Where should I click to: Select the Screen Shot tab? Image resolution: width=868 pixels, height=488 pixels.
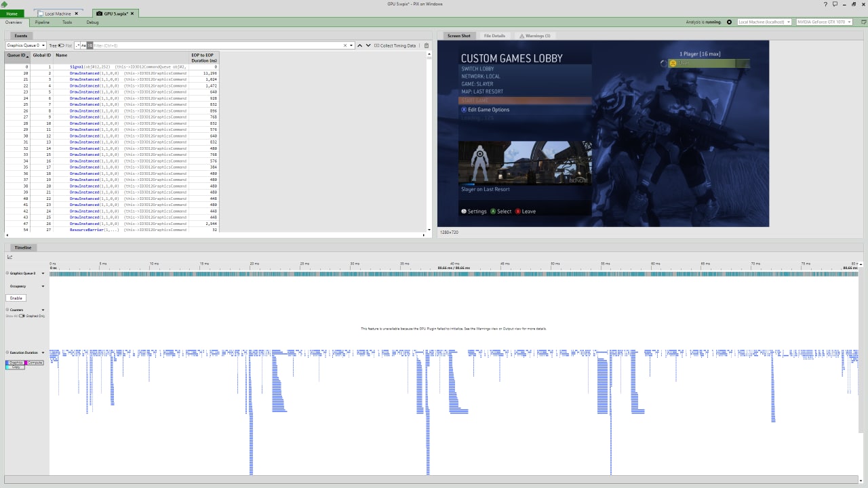(459, 36)
